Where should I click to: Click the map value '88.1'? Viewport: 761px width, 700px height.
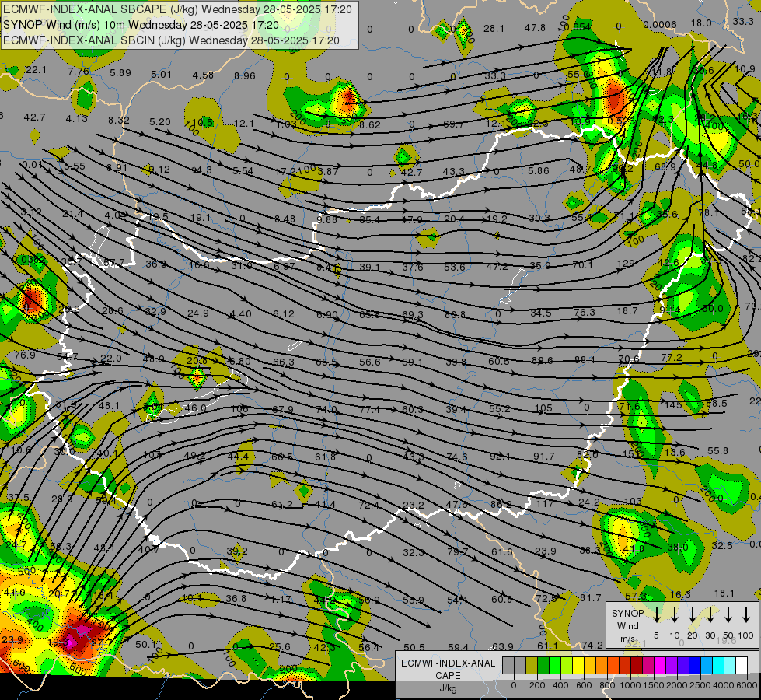(585, 359)
